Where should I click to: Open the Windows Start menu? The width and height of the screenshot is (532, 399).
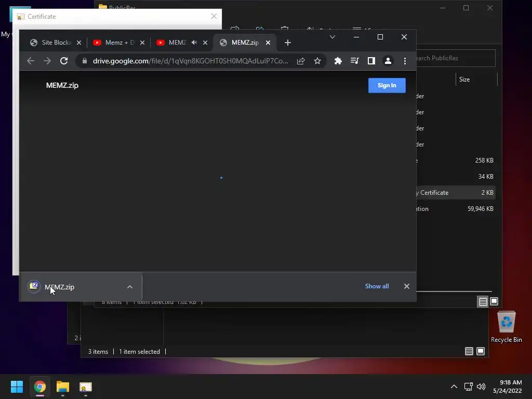[17, 387]
